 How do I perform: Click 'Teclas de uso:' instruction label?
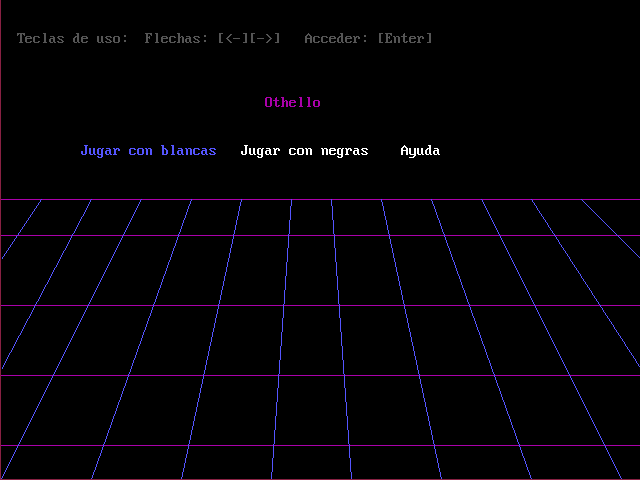72,38
